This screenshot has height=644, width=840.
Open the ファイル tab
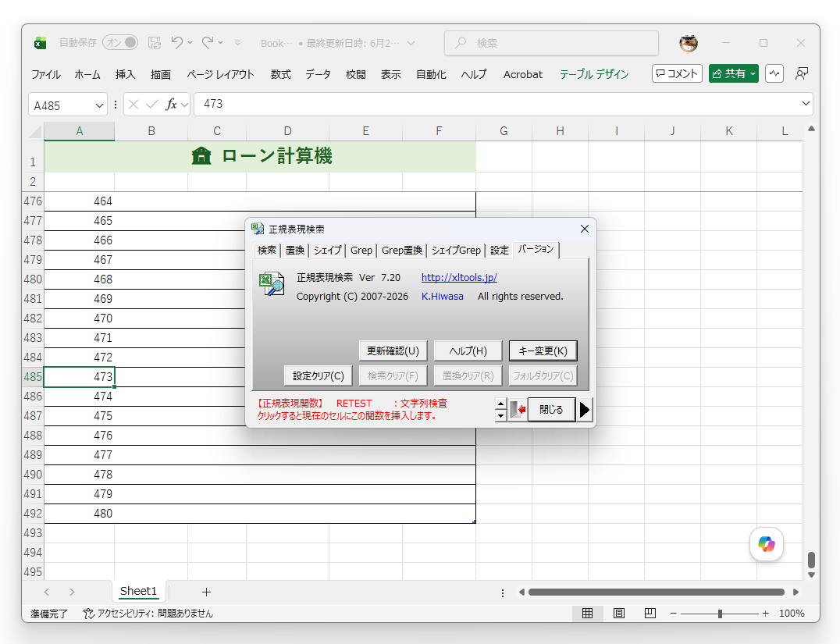tap(46, 74)
